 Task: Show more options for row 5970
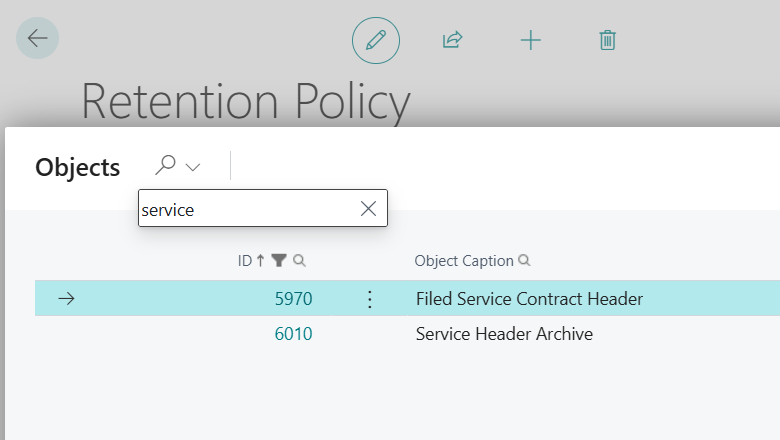coord(370,299)
